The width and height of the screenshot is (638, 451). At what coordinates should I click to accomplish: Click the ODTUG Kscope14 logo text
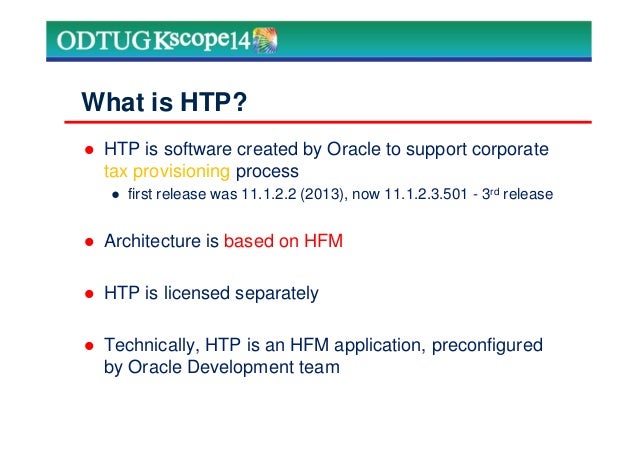click(154, 40)
